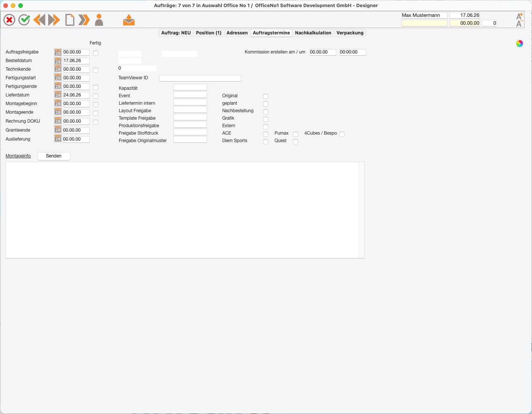Open calendar picker for Montagebeginn
The width and height of the screenshot is (532, 414).
click(58, 104)
